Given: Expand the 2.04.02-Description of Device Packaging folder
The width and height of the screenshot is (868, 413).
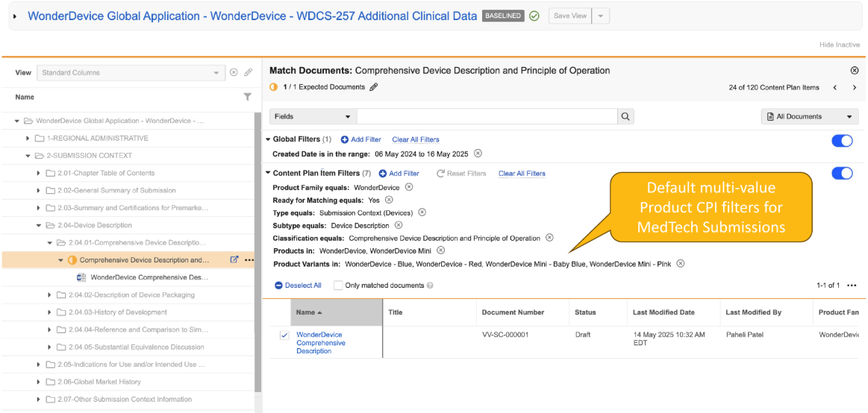Looking at the screenshot, I should point(50,295).
